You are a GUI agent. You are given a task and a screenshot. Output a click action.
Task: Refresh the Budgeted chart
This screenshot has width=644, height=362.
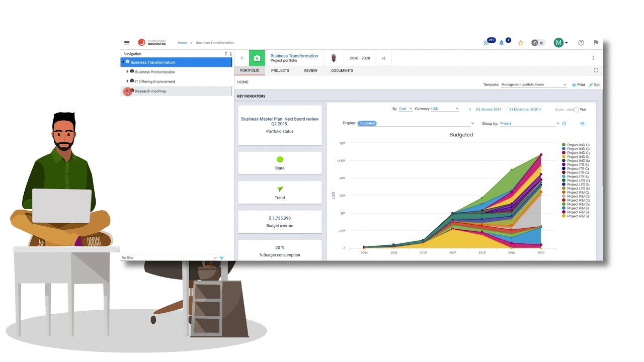(x=564, y=123)
